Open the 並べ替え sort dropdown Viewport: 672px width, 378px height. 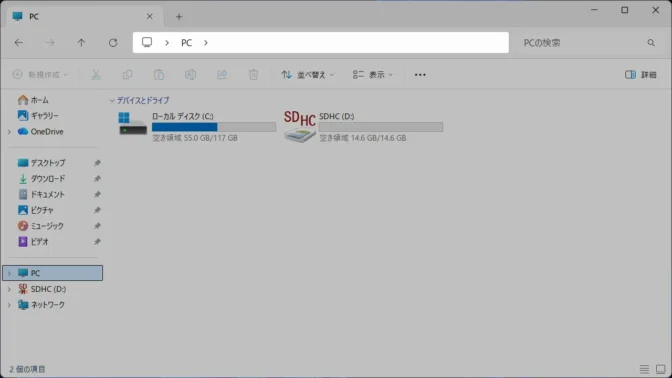click(x=308, y=75)
